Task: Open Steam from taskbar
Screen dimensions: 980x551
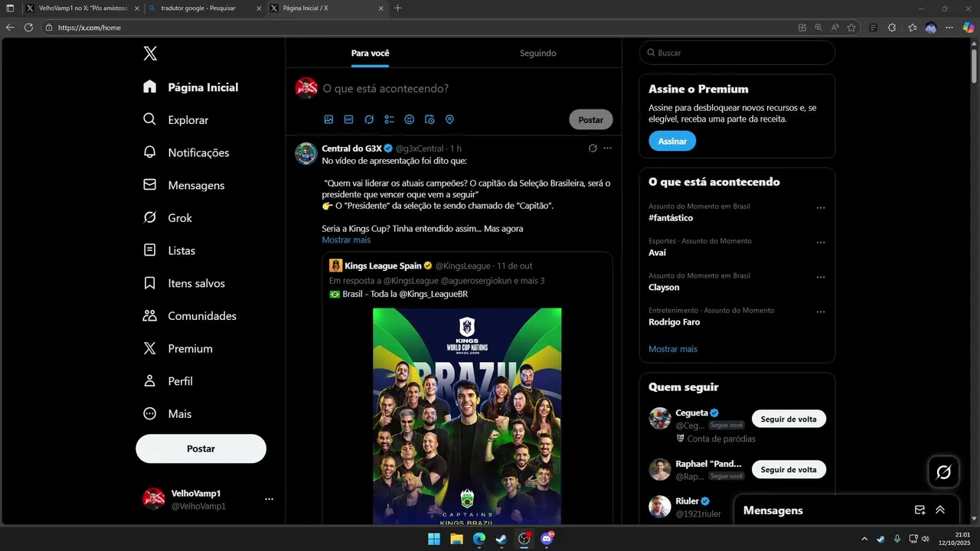Action: point(501,539)
